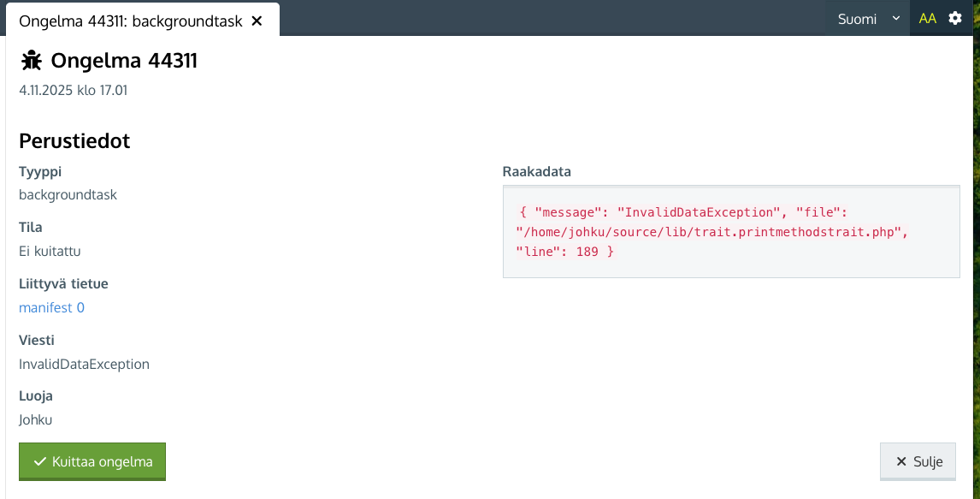Click the Viesti label

click(36, 340)
